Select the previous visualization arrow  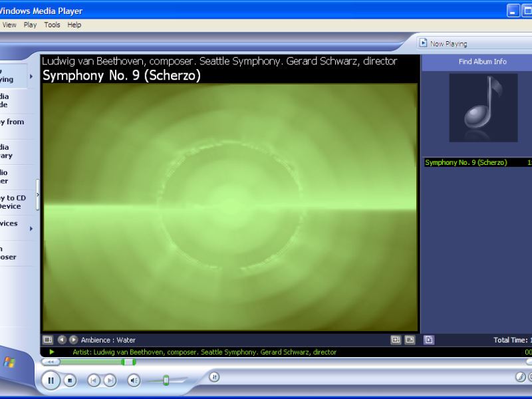coord(62,340)
